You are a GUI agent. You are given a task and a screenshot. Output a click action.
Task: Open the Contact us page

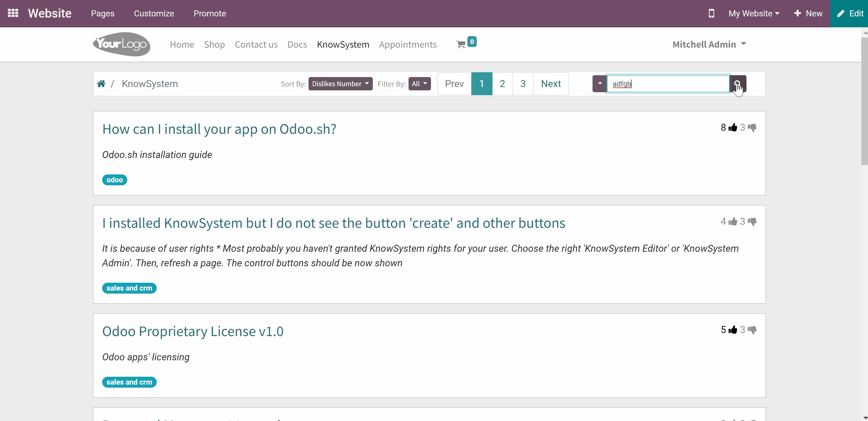click(256, 44)
